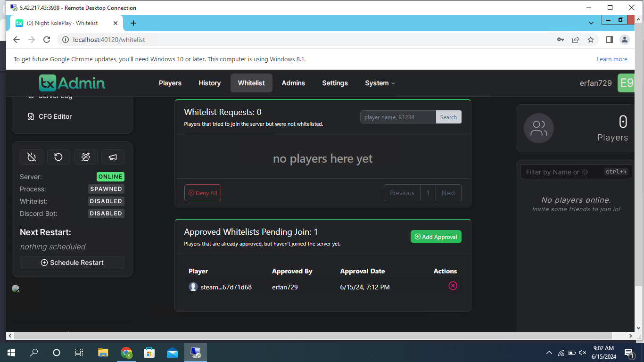Click the megaphone announcement icon

[x=113, y=157]
